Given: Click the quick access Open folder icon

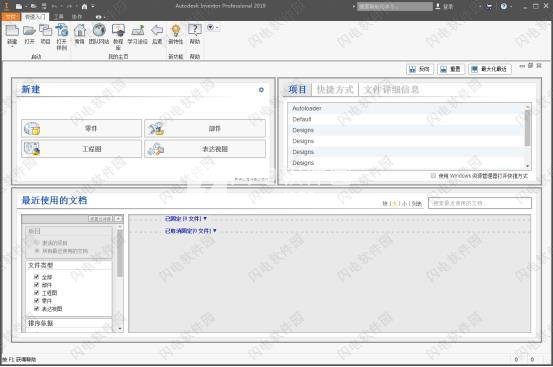Looking at the screenshot, I should (33, 6).
